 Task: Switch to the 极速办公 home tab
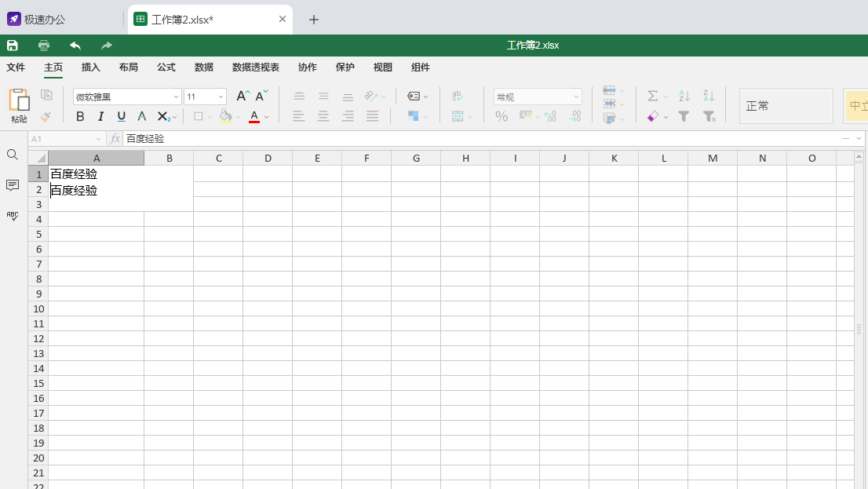tap(36, 20)
